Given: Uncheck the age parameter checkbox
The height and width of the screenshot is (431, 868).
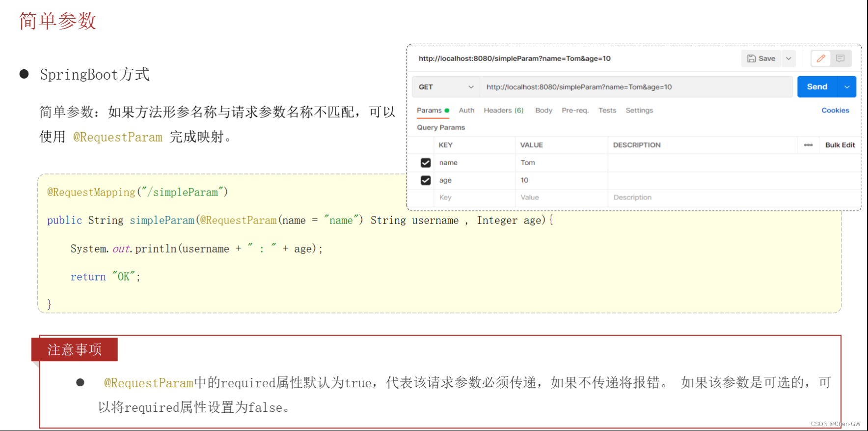Looking at the screenshot, I should click(x=426, y=180).
